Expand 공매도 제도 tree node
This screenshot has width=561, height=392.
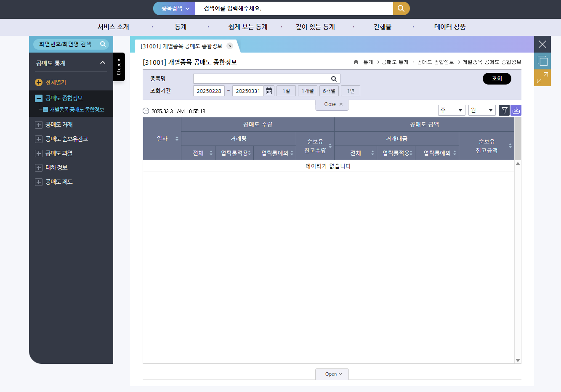[x=39, y=182]
